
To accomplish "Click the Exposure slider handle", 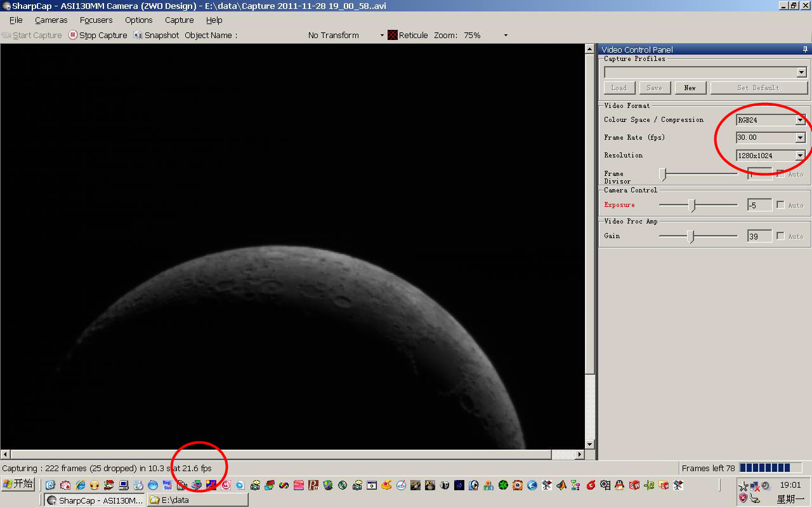I will (692, 205).
